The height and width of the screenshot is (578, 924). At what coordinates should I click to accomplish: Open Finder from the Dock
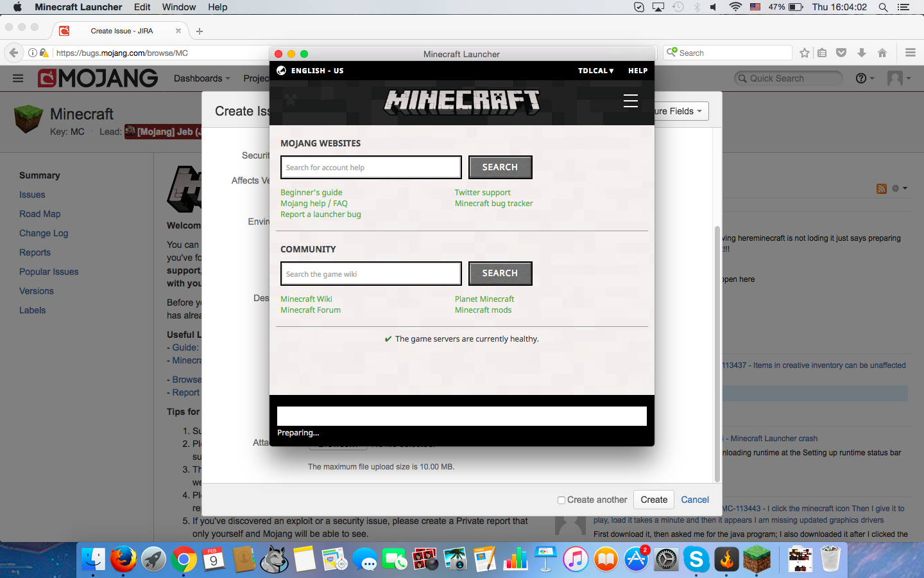pyautogui.click(x=94, y=559)
